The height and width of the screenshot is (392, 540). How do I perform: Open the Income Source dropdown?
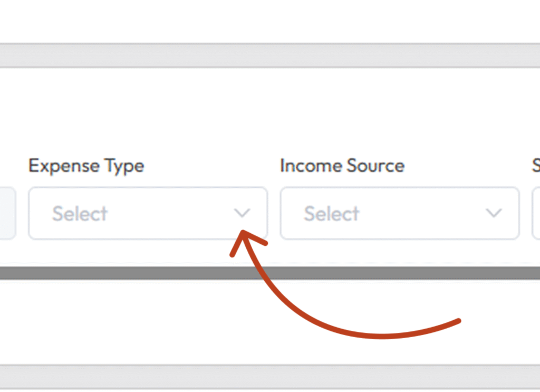coord(400,213)
